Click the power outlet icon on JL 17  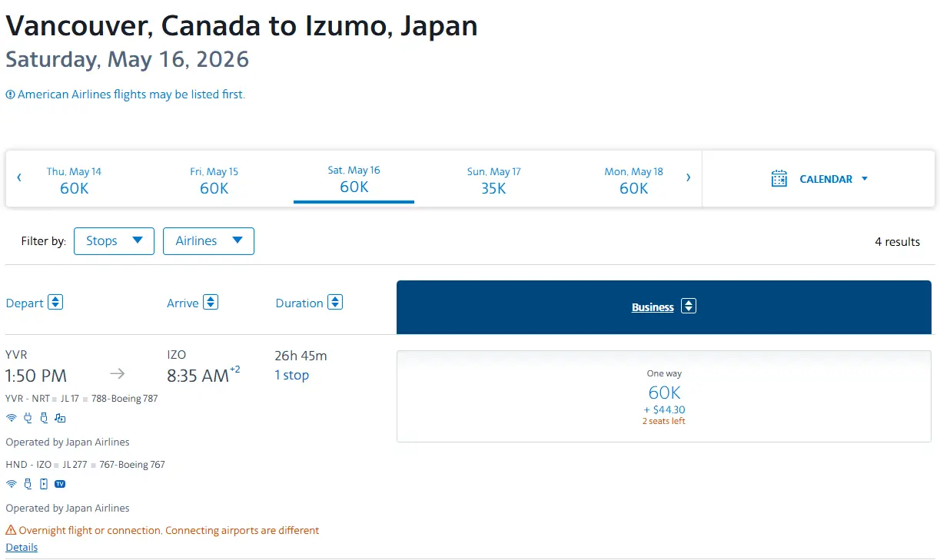(28, 418)
